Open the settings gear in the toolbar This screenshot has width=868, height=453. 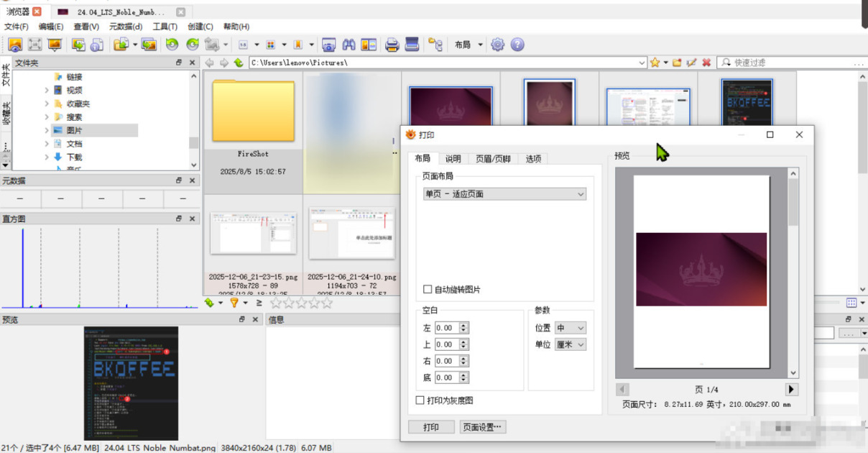pyautogui.click(x=497, y=45)
